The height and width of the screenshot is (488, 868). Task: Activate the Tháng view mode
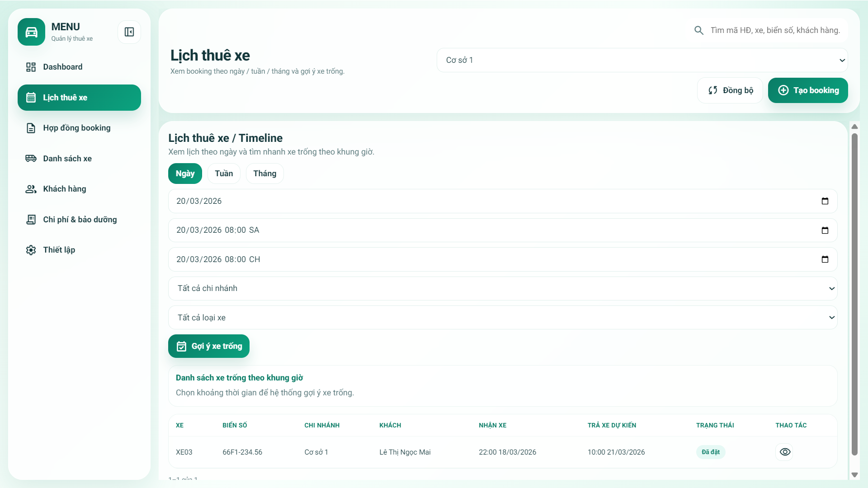point(264,174)
